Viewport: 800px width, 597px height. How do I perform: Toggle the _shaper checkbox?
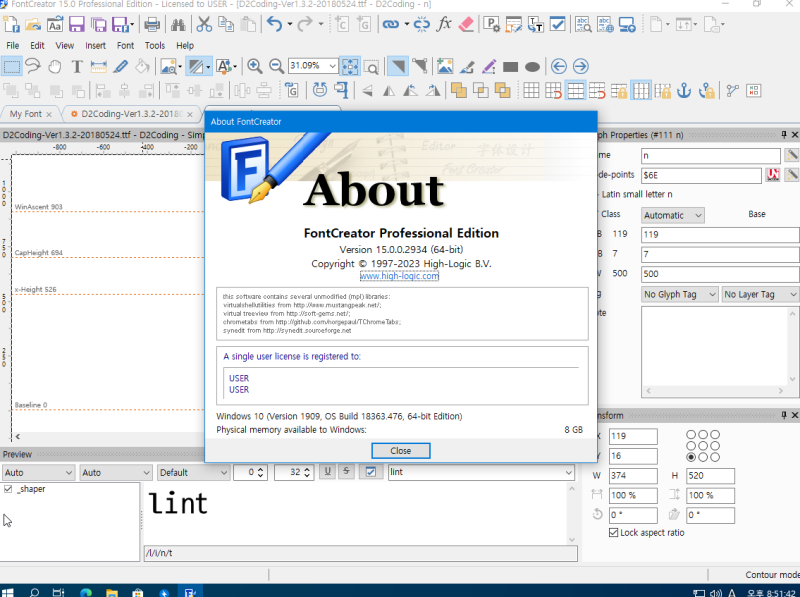9,489
